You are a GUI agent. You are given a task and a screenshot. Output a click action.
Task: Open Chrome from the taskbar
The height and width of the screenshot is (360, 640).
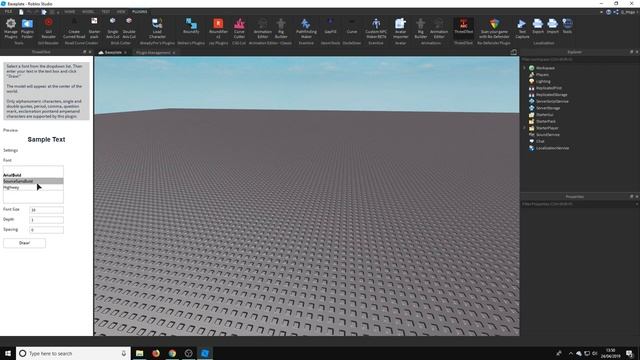pos(172,353)
